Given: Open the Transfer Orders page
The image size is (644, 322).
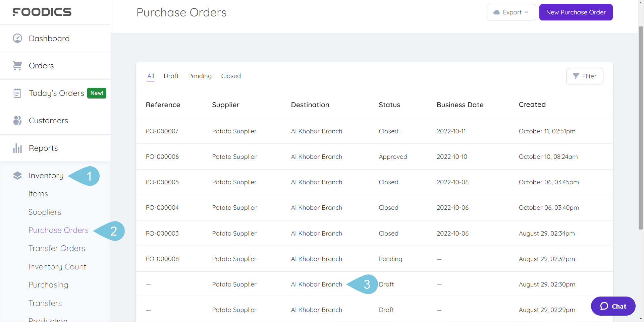Looking at the screenshot, I should 56,248.
